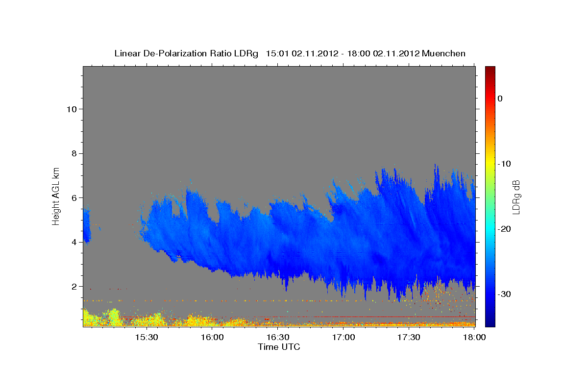Click the dark red top of the colorbar
Viewport: 588px width, 392px height.
pyautogui.click(x=490, y=71)
